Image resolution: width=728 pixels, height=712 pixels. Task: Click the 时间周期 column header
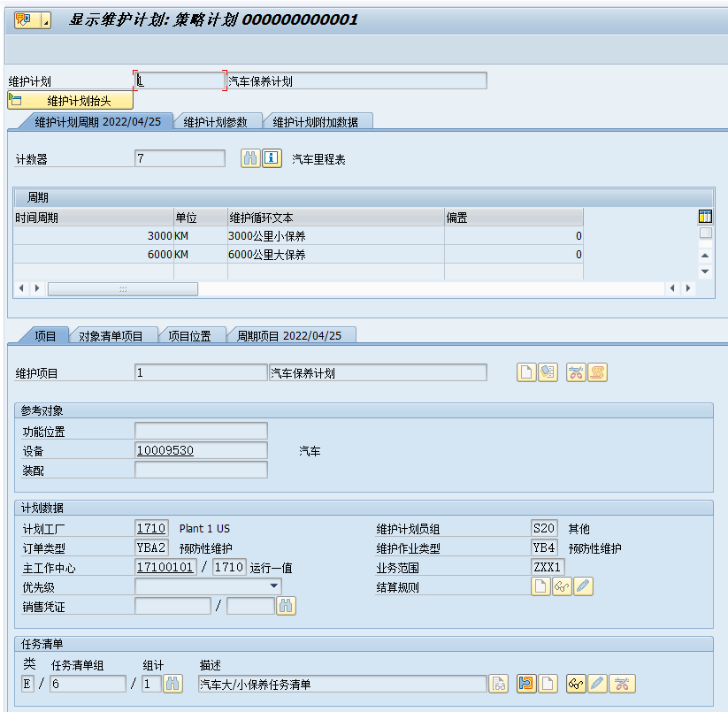point(93,218)
